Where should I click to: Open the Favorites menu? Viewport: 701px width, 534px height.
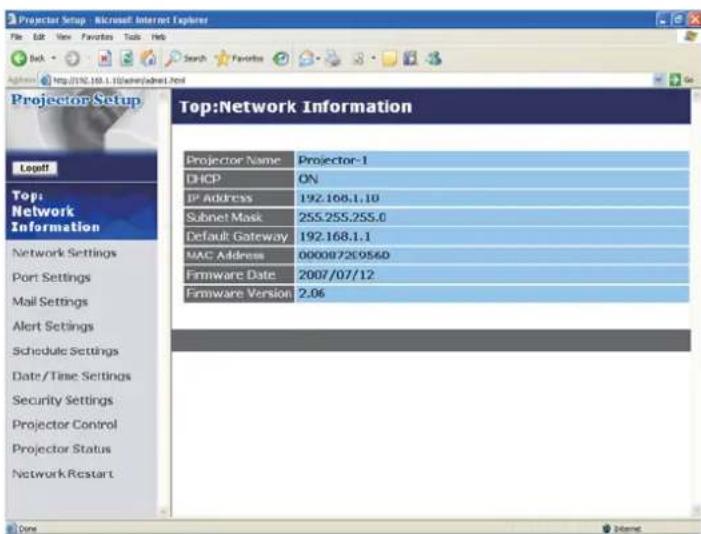point(97,37)
